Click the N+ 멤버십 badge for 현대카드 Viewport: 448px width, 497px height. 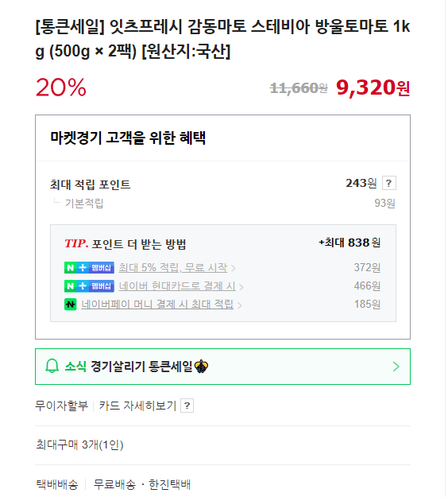(89, 286)
